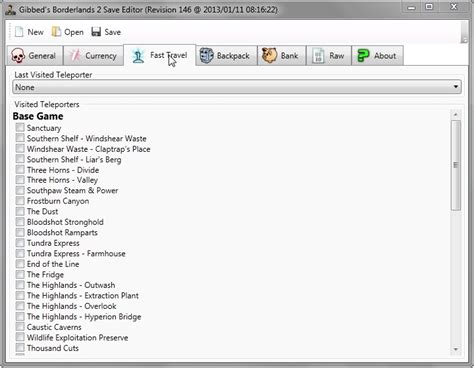Tick The Fridge checkbox
This screenshot has height=368, width=474.
tap(20, 274)
